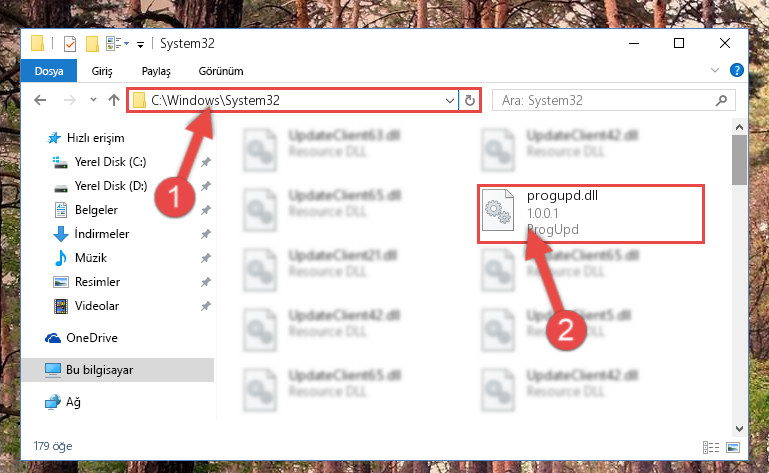Refresh the System32 folder view
769x473 pixels.
pyautogui.click(x=469, y=101)
